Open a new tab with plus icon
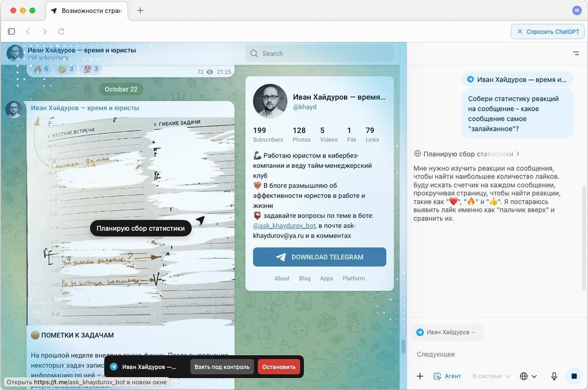This screenshot has width=588, height=390. click(x=140, y=10)
